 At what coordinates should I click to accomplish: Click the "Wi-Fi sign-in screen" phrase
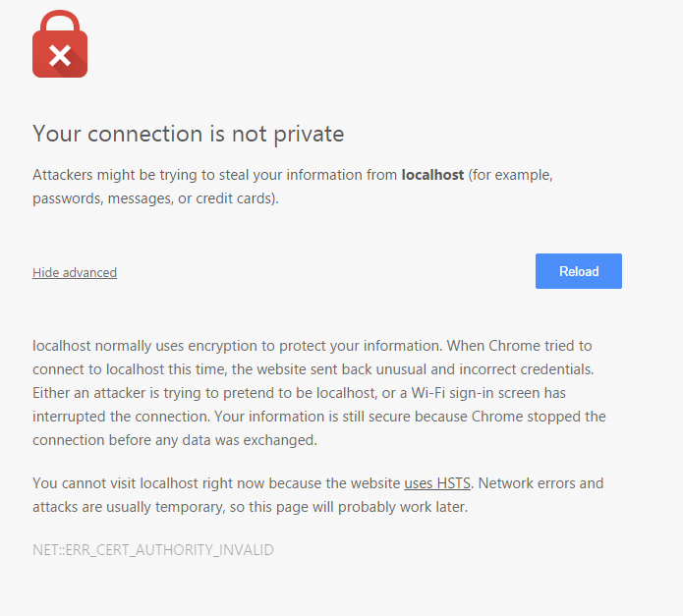pyautogui.click(x=470, y=393)
